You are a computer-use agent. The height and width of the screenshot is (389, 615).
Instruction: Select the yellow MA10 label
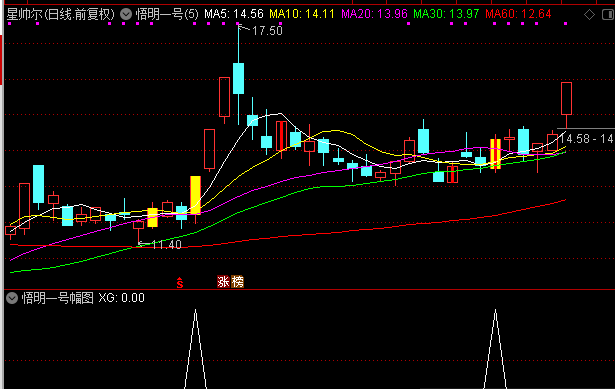pos(302,15)
